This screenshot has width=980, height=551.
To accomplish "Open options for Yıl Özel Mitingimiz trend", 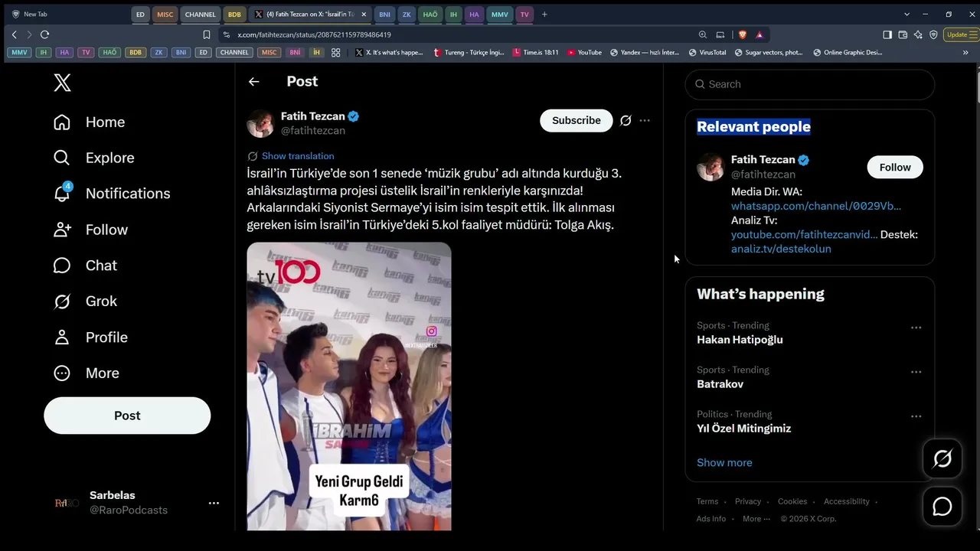I will 916,416.
